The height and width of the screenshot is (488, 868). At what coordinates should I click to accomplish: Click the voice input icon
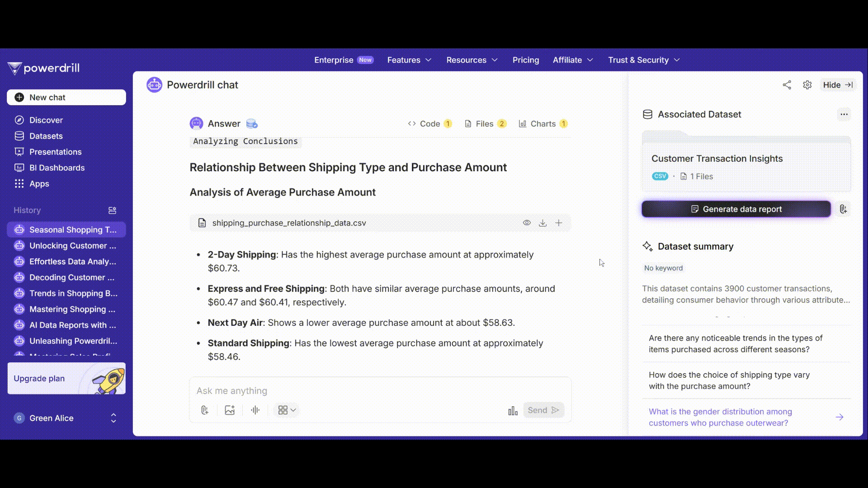click(x=255, y=410)
